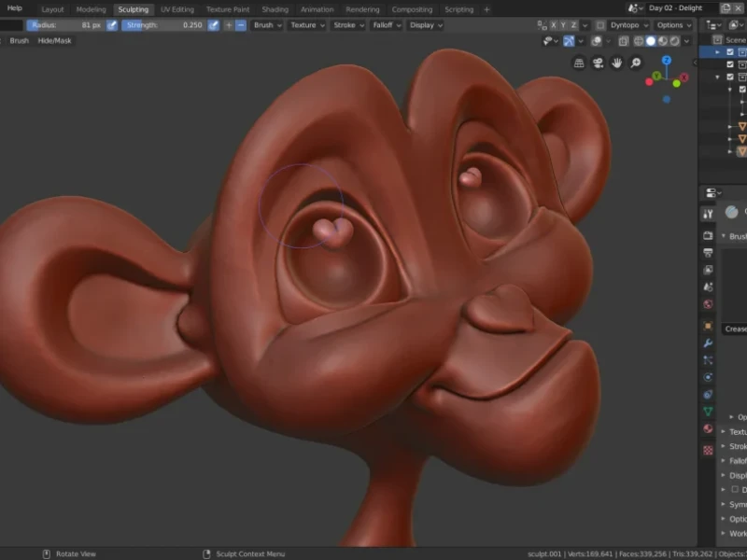Click new scene copy icon beside Day 02
This screenshot has width=747, height=560.
point(726,8)
